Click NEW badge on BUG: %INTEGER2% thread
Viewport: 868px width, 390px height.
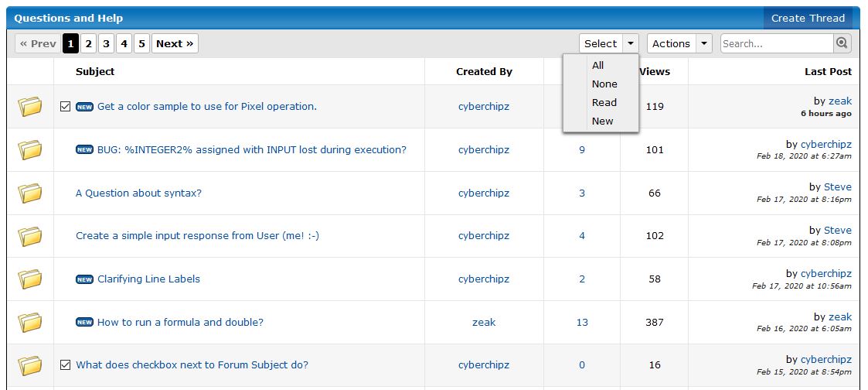pos(84,150)
